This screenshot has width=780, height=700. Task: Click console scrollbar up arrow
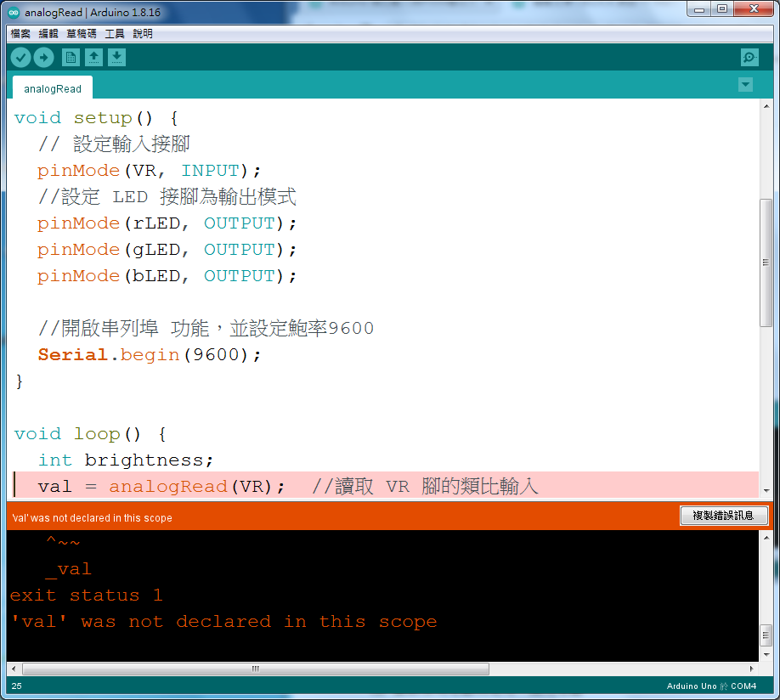tap(766, 537)
